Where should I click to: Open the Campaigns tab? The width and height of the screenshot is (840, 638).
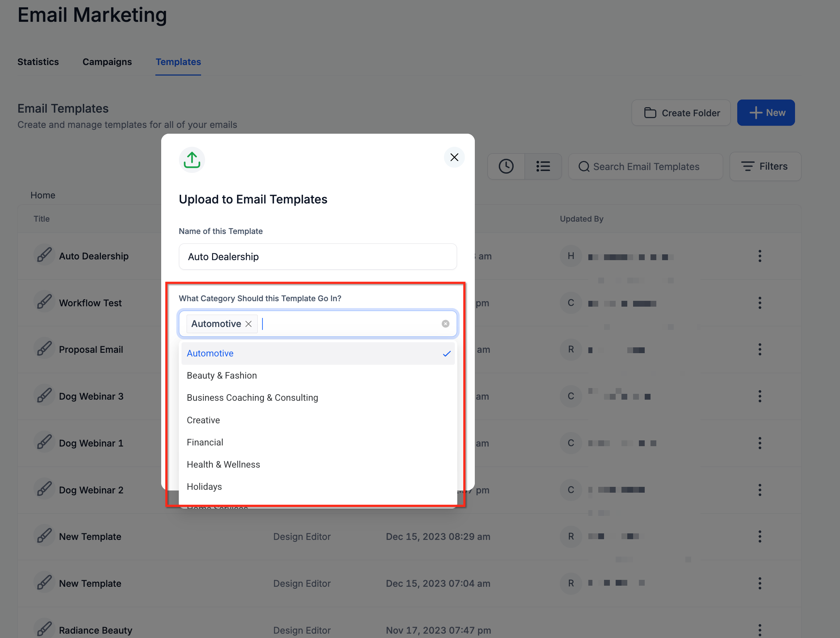(107, 62)
